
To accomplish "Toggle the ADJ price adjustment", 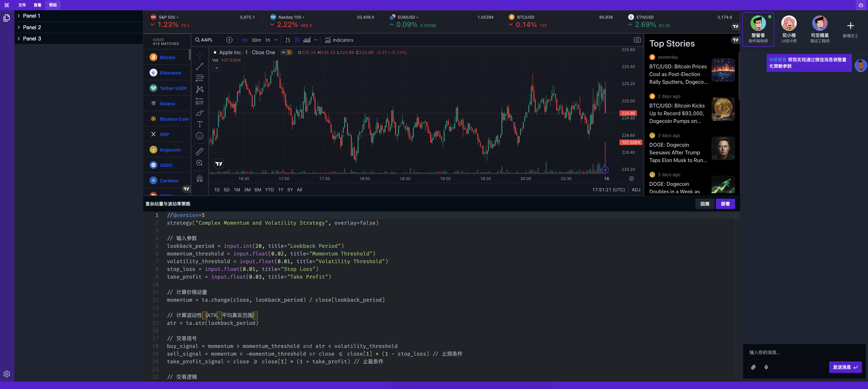I will [636, 190].
